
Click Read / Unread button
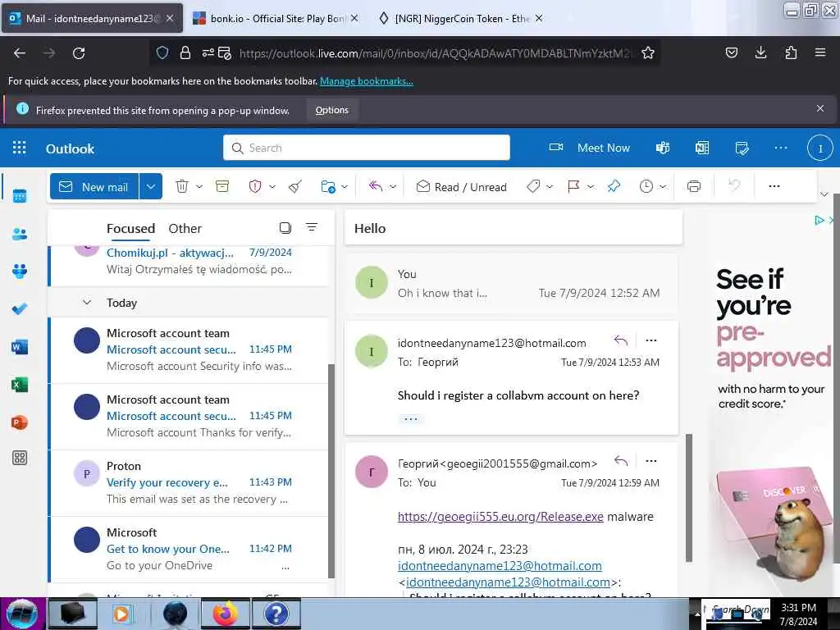[x=461, y=186]
